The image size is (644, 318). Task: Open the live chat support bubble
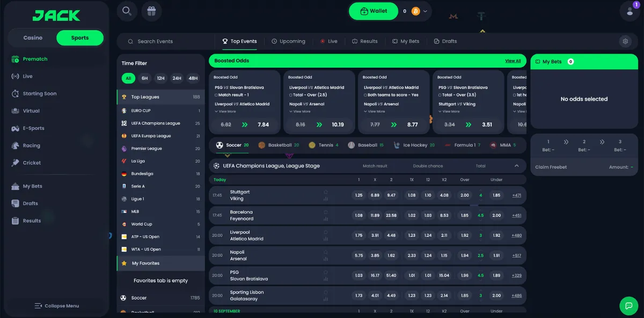click(629, 305)
